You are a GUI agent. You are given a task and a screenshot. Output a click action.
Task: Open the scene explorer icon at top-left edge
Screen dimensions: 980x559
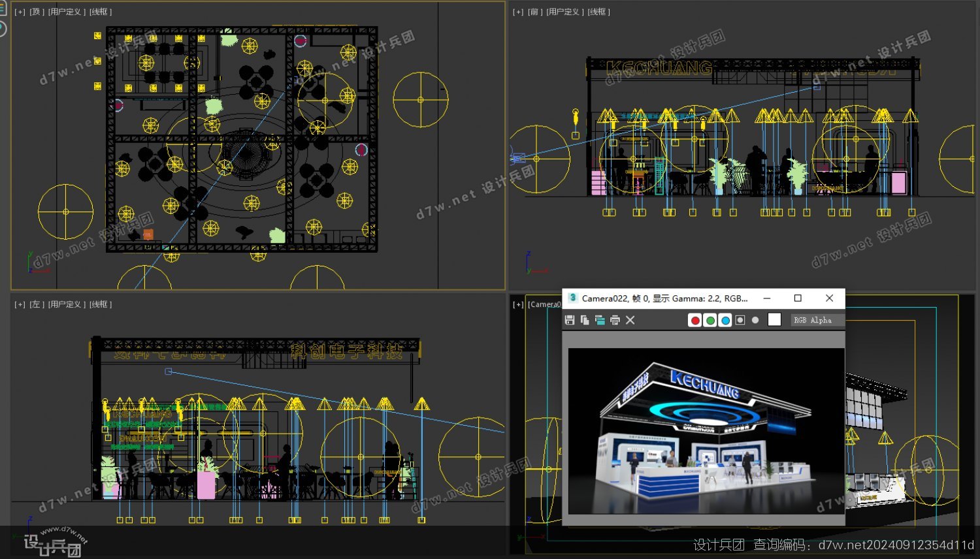tap(3, 9)
